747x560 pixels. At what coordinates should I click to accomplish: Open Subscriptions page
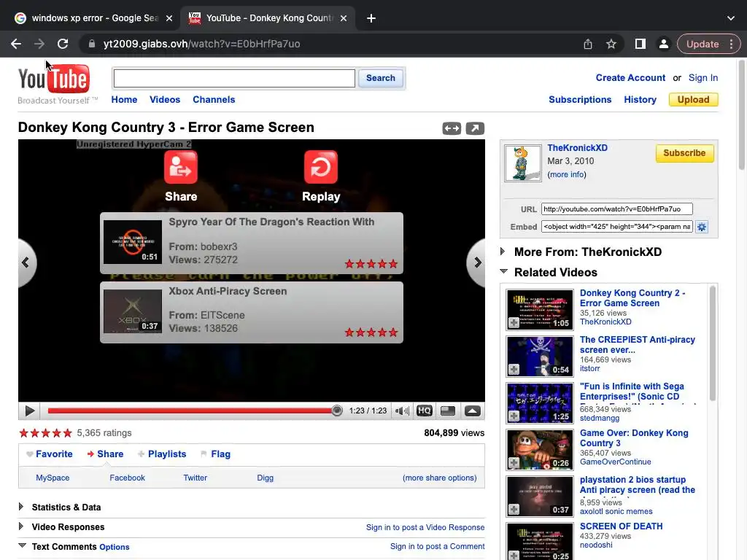tap(580, 99)
